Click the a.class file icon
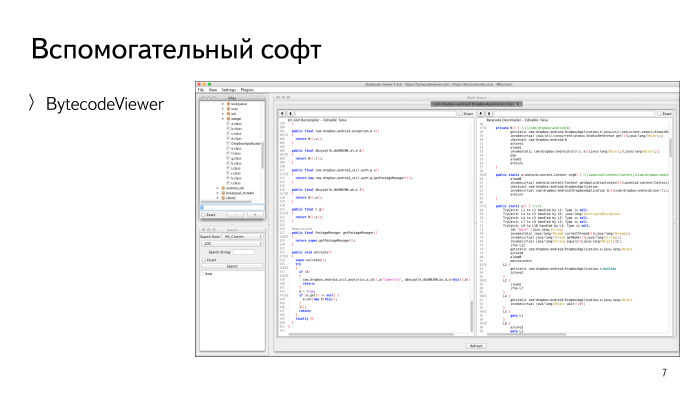700x394 pixels. click(228, 124)
